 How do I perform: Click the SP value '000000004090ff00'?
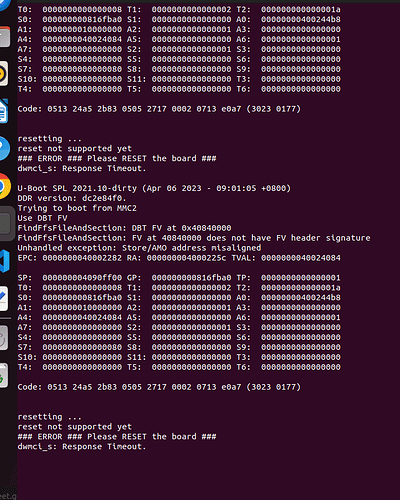point(82,278)
